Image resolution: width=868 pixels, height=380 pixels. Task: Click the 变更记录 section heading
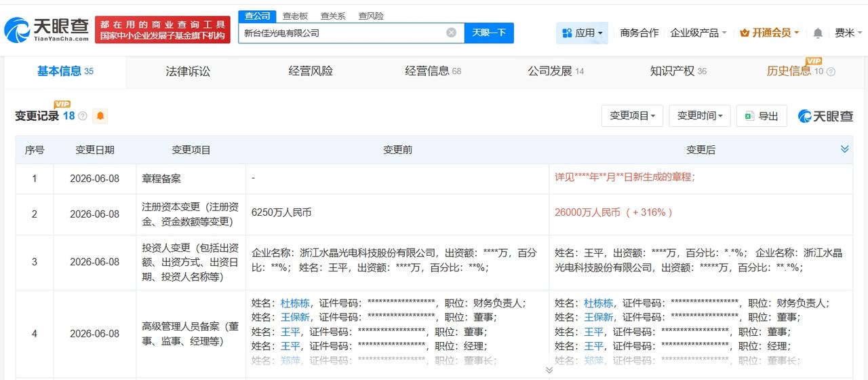[x=37, y=116]
